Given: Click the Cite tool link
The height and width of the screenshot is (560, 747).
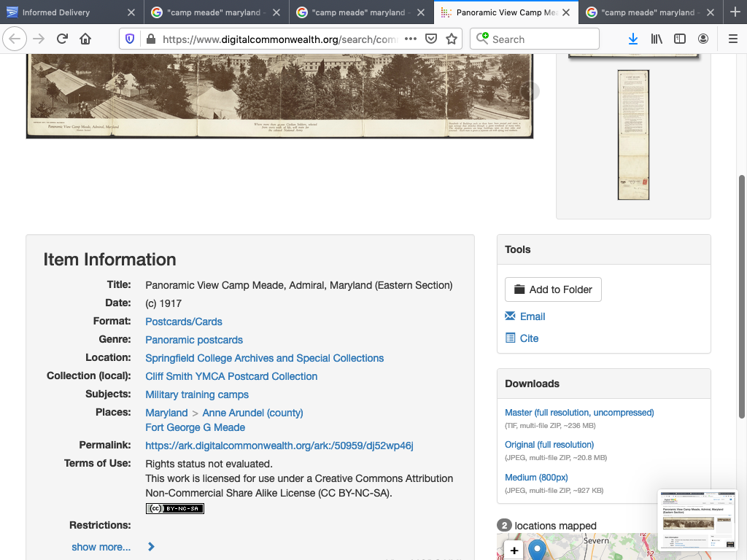Looking at the screenshot, I should tap(529, 338).
